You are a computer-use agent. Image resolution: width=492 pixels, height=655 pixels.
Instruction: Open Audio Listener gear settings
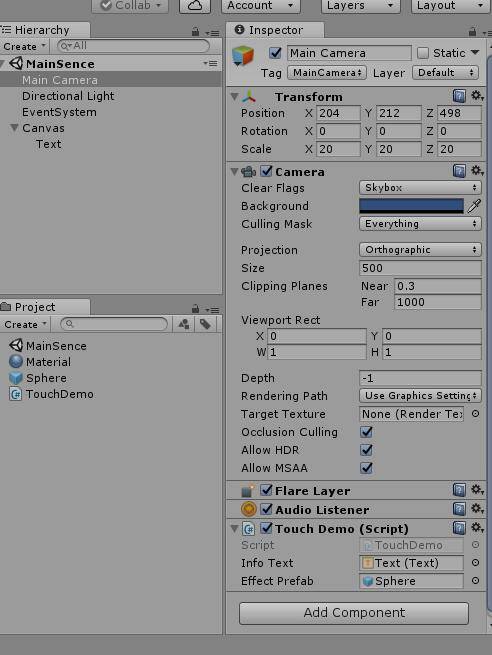pyautogui.click(x=477, y=509)
